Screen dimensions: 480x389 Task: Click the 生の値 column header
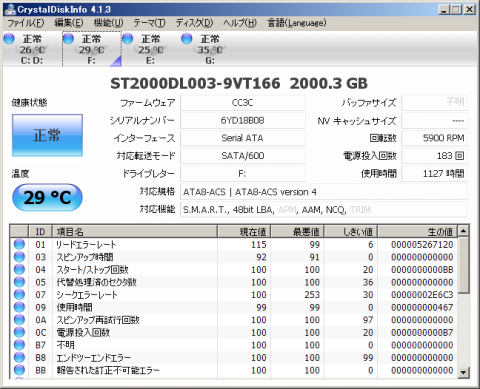point(418,232)
